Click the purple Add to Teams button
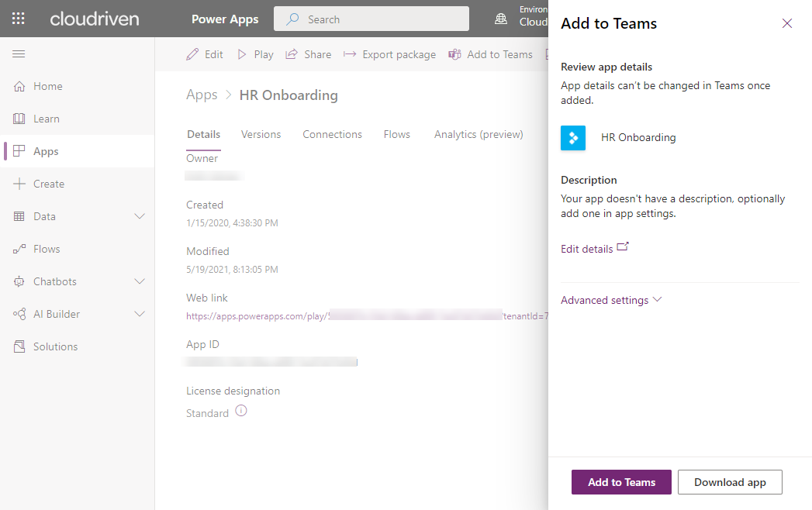 [621, 482]
